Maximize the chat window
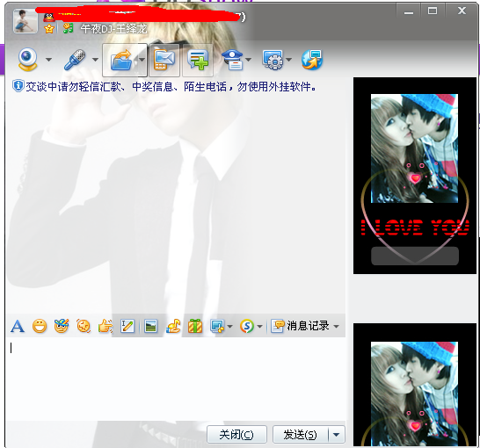Screen dimensions: 480x448 tap(433, 11)
